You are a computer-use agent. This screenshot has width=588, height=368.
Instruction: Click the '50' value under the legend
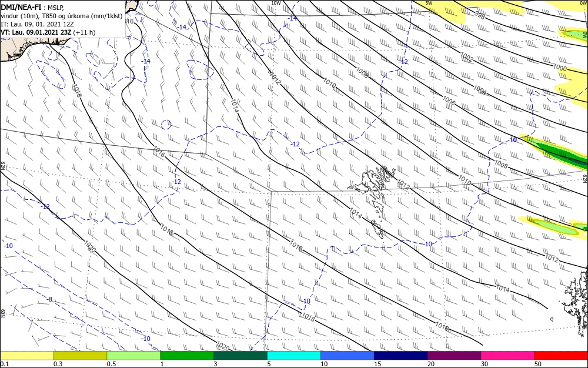tap(538, 364)
